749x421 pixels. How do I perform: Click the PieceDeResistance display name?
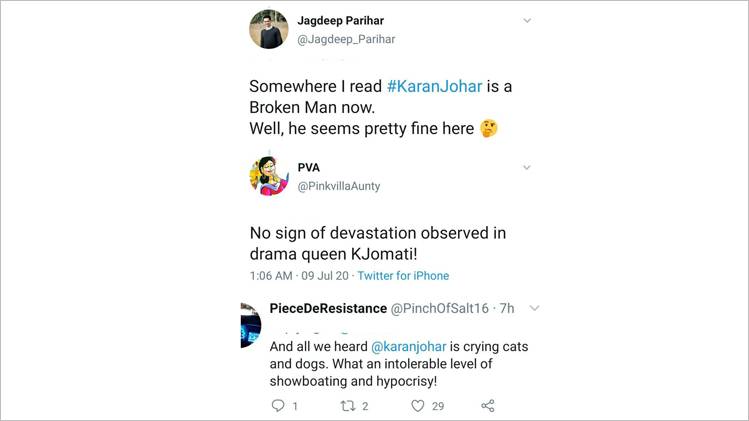coord(326,308)
